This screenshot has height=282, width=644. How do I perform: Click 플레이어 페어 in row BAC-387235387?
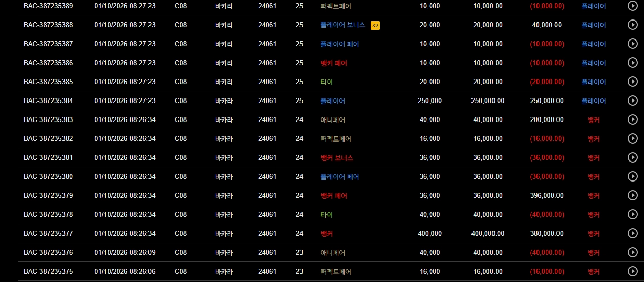[x=340, y=44]
